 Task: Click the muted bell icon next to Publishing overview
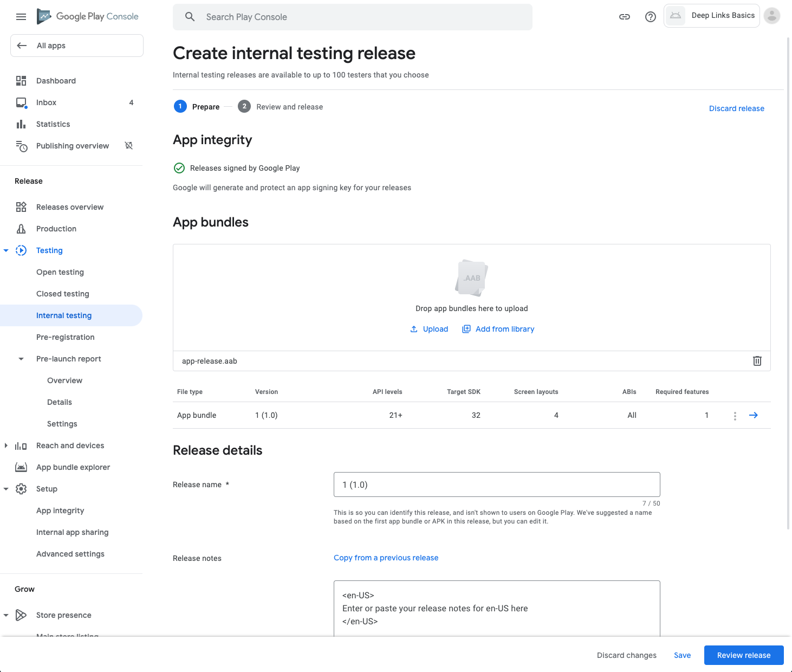[x=128, y=146]
